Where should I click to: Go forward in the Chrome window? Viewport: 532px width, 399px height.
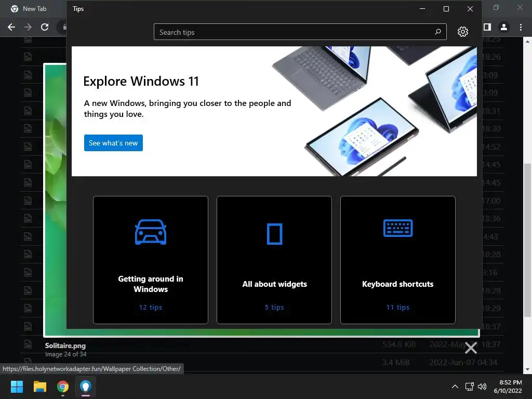[28, 27]
